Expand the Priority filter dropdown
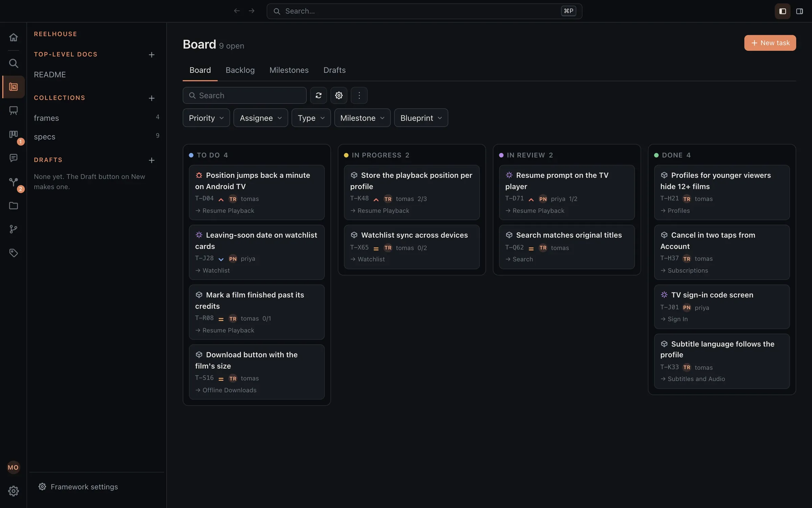Viewport: 812px width, 508px height. [206, 118]
